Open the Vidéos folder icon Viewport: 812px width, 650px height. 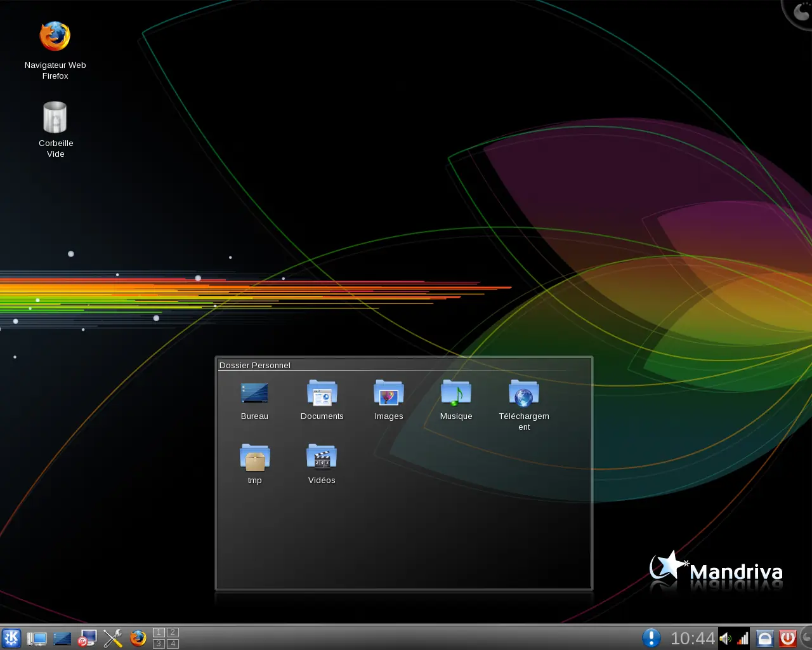[x=322, y=457]
